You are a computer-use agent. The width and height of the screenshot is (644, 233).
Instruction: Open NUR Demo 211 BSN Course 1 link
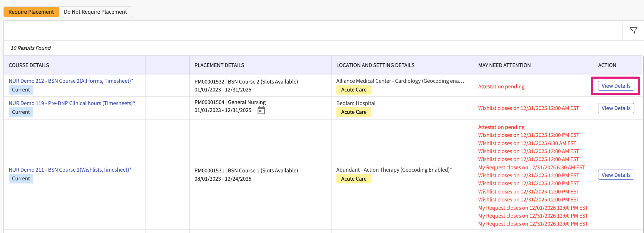(x=70, y=170)
